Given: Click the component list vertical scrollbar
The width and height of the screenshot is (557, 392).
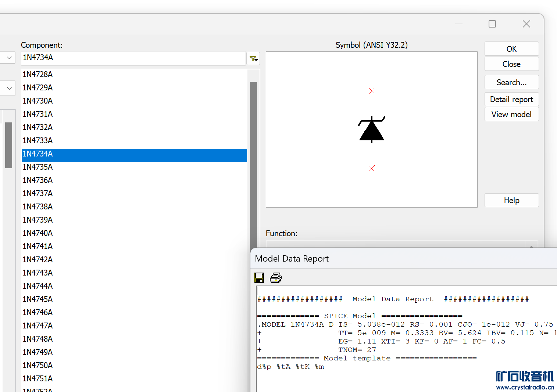Looking at the screenshot, I should [x=253, y=165].
